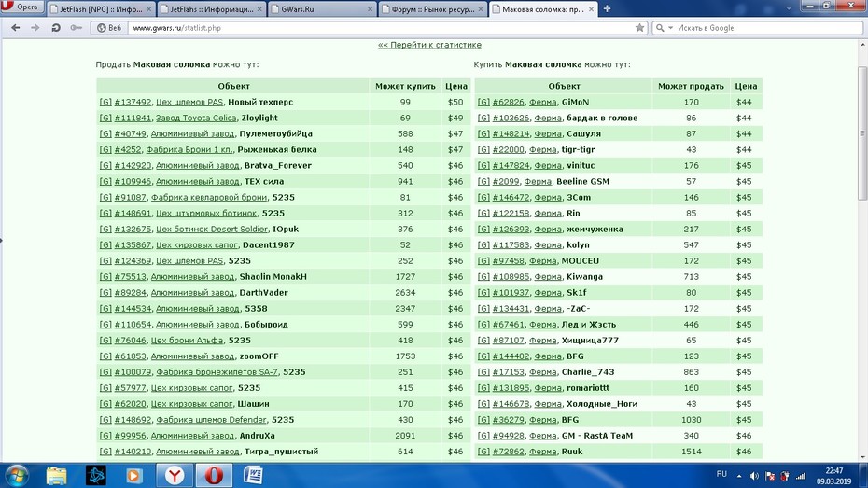Open farm #94928 link
868x488 pixels.
point(508,436)
